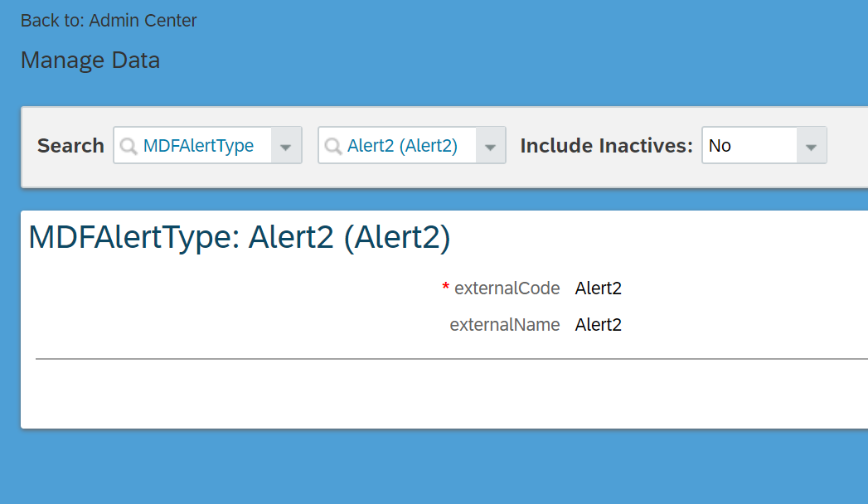Image resolution: width=868 pixels, height=504 pixels.
Task: Open the Include Inactives dropdown arrow
Action: coord(811,146)
